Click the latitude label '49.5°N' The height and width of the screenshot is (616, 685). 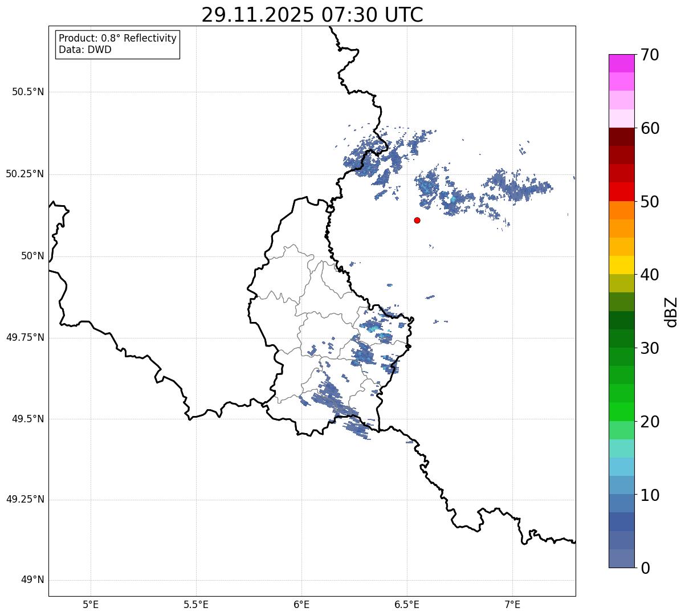(x=28, y=419)
